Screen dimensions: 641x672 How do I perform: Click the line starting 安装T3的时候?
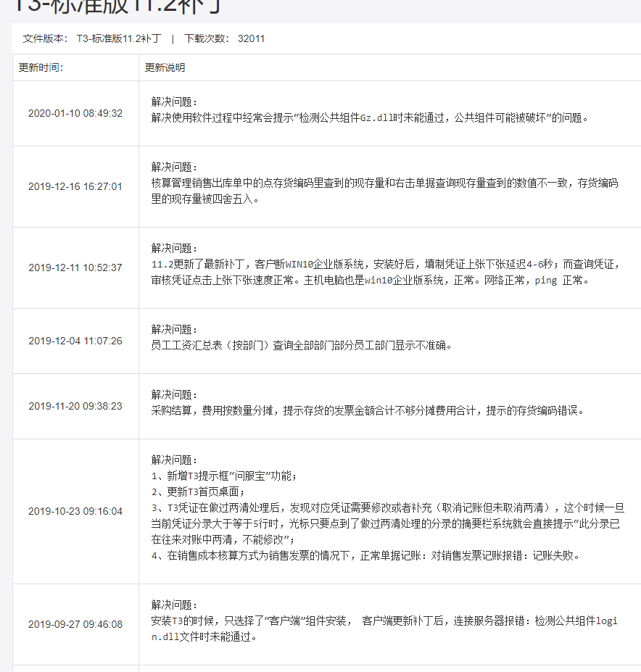click(384, 621)
